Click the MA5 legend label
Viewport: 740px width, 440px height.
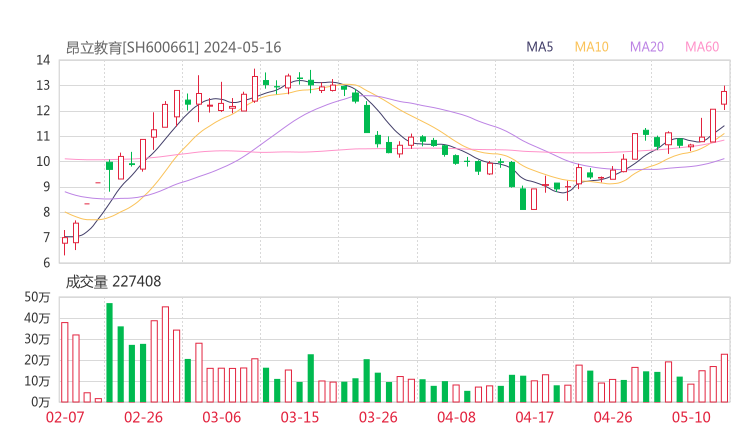pyautogui.click(x=539, y=47)
